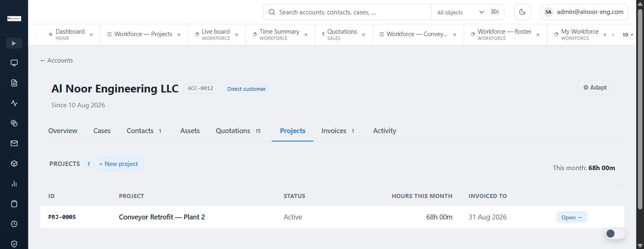Close the Quotations workspace tab
Viewport: 644px width, 249px height.
click(363, 35)
